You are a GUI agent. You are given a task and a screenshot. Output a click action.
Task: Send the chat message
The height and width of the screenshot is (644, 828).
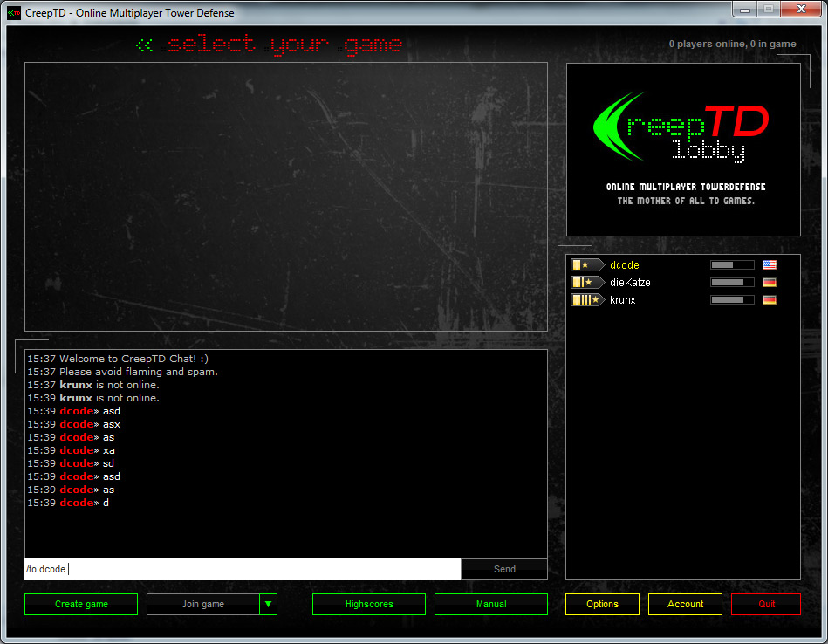(504, 569)
